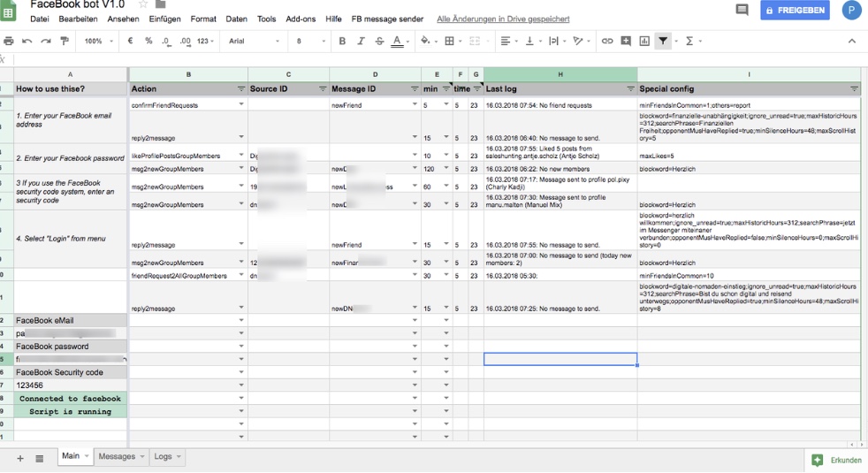Viewport: 868px width, 473px height.
Task: Insert a chart
Action: [644, 41]
